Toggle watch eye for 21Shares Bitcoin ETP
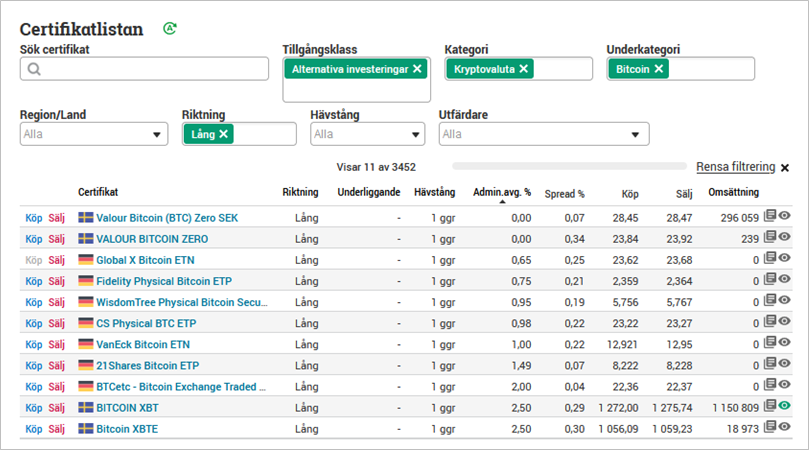Image resolution: width=809 pixels, height=450 pixels. (x=784, y=363)
